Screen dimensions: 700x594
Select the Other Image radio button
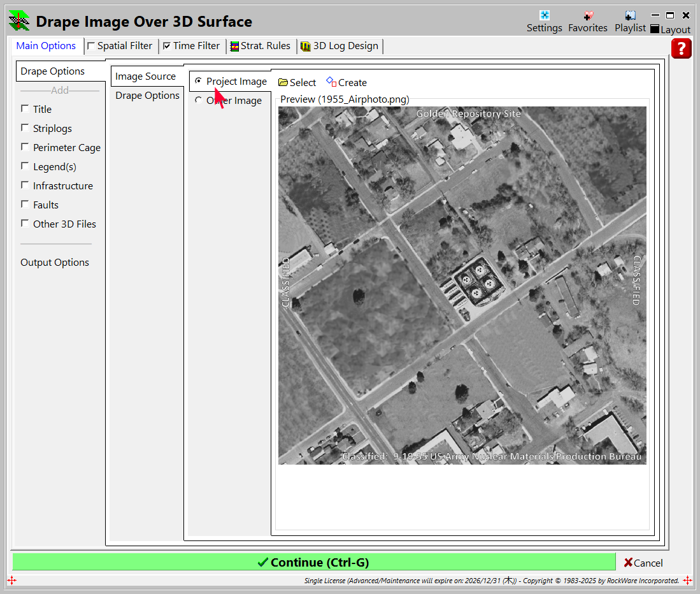[x=199, y=101]
